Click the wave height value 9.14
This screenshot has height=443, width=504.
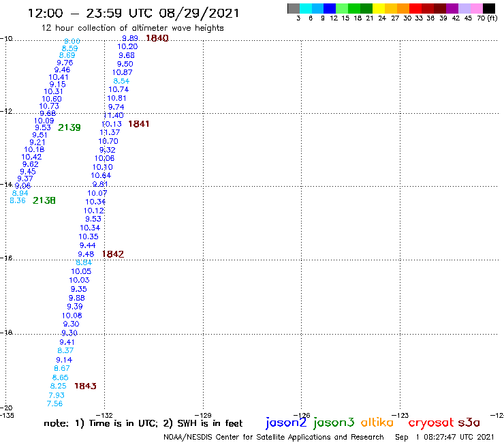pyautogui.click(x=64, y=361)
